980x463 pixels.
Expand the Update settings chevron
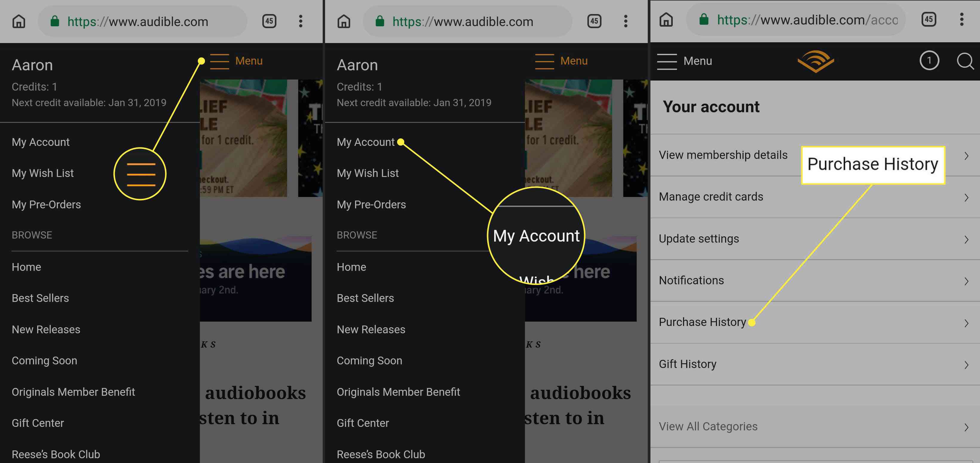tap(966, 239)
